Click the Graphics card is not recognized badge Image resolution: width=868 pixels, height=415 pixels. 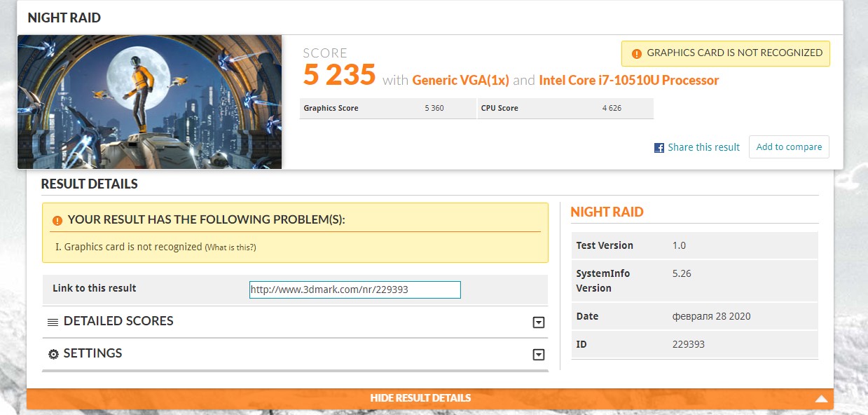(726, 53)
